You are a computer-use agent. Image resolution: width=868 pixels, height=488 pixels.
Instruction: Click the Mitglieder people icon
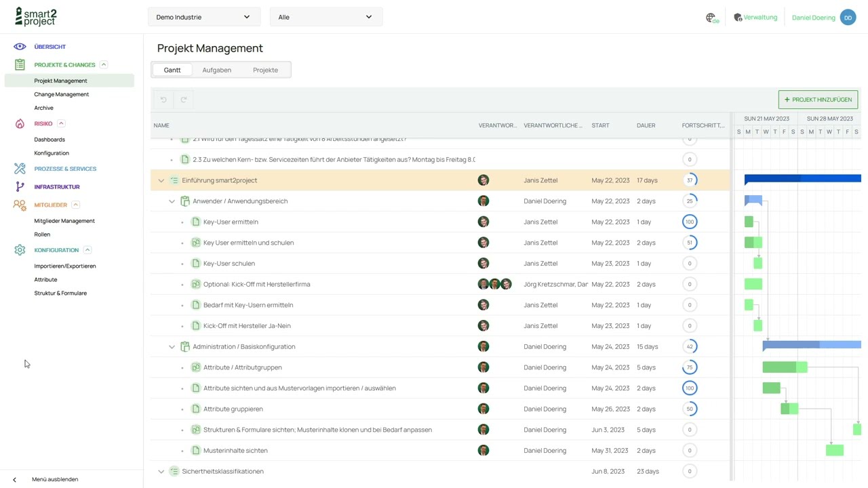tap(20, 205)
